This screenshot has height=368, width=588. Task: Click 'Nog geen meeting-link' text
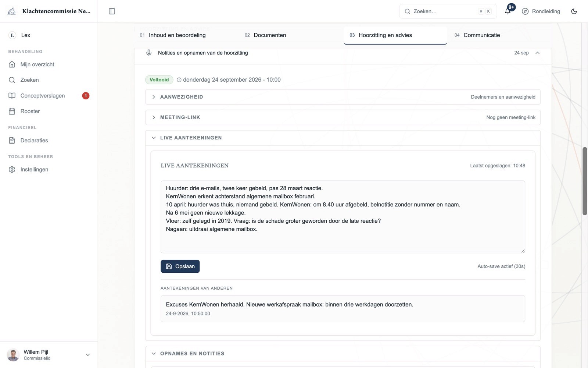(x=511, y=117)
